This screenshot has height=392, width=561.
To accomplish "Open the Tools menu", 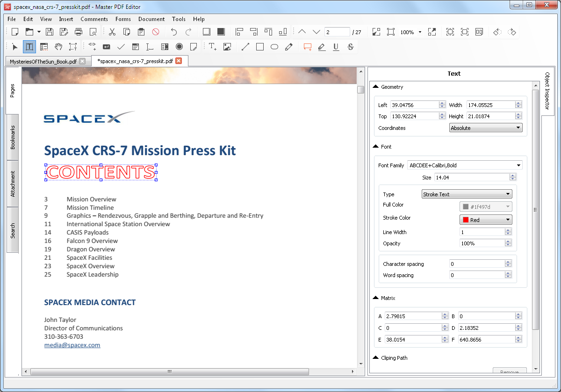I will click(x=179, y=19).
